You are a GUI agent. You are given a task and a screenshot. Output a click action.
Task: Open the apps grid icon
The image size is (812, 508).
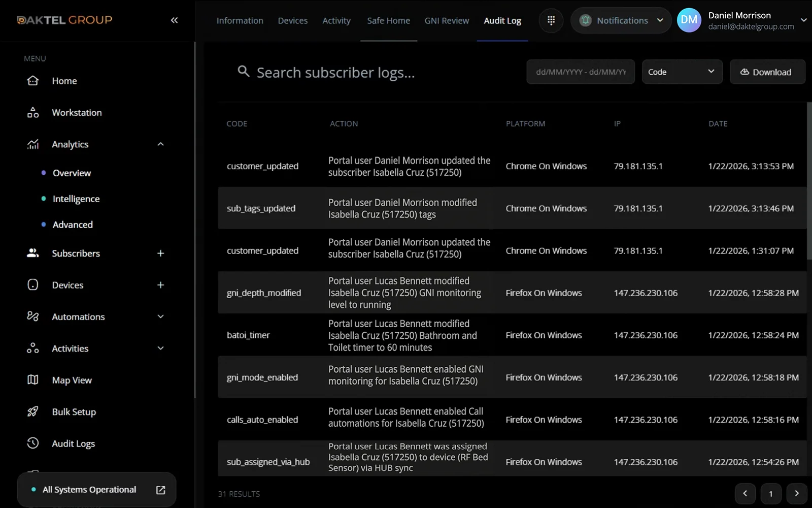pos(551,20)
